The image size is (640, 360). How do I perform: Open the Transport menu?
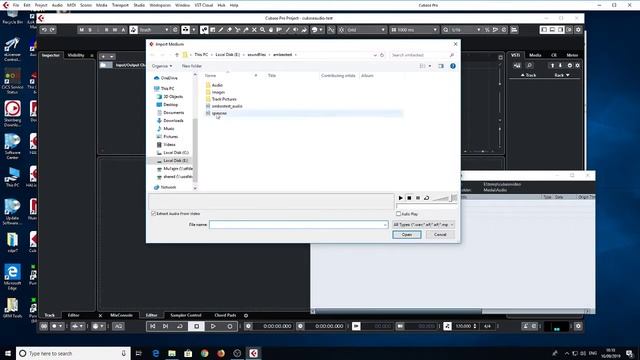pos(120,5)
